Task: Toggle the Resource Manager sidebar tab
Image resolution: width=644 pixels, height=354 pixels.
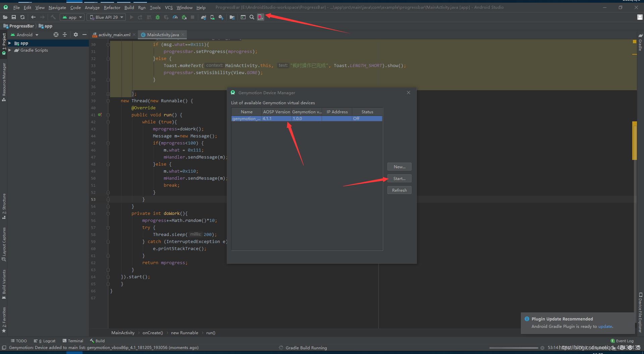Action: [x=4, y=82]
